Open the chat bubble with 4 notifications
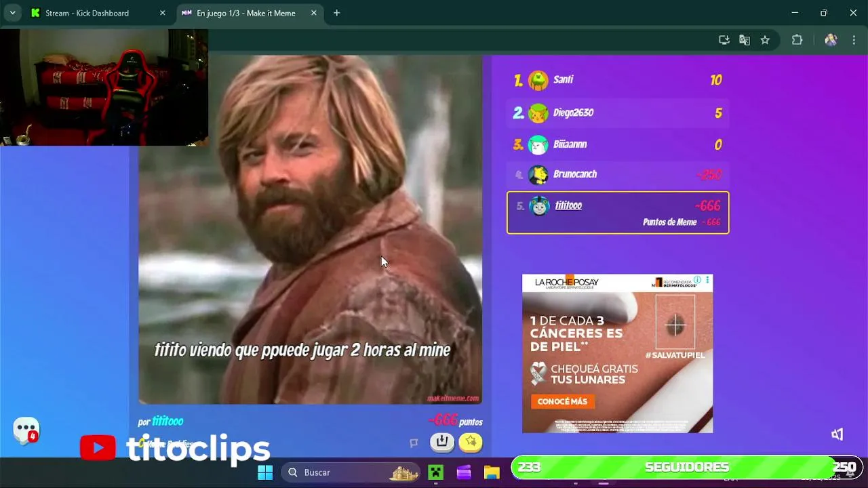 [26, 430]
